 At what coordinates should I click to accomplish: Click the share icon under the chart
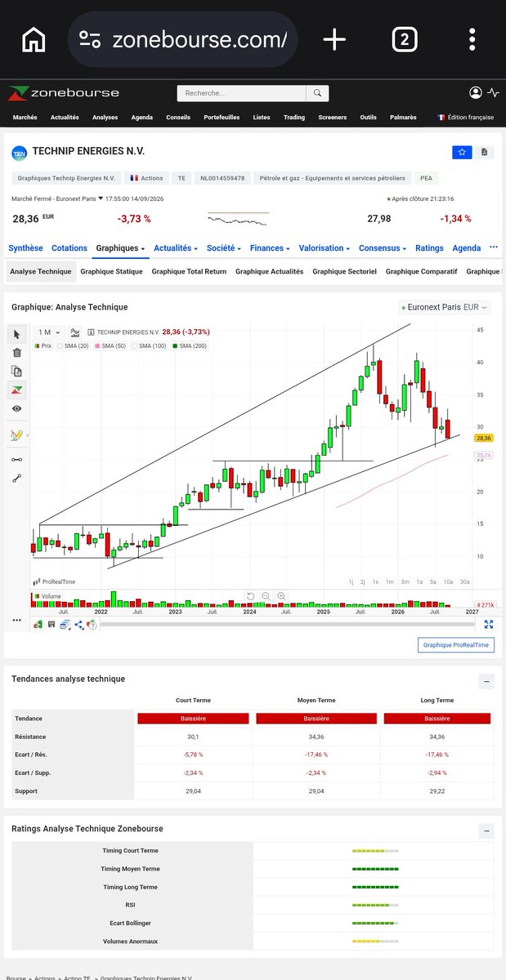point(78,625)
